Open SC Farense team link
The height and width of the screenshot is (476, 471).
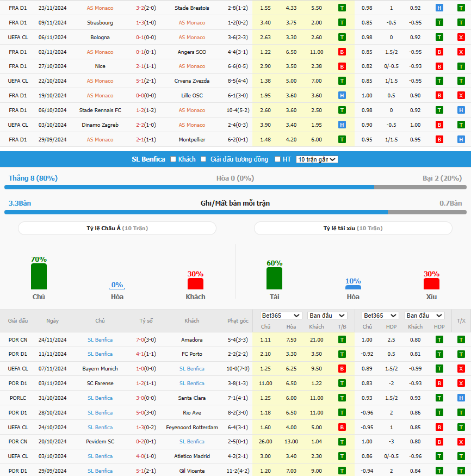pos(100,384)
